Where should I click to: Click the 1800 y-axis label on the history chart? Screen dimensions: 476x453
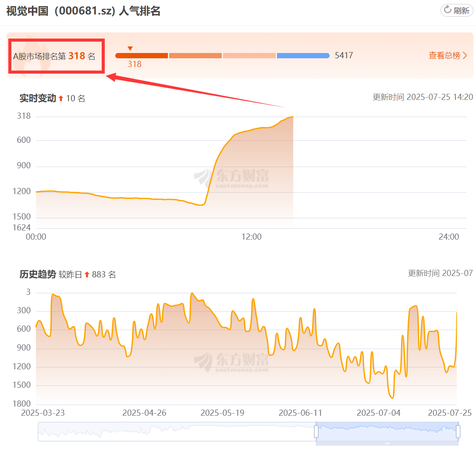click(21, 403)
